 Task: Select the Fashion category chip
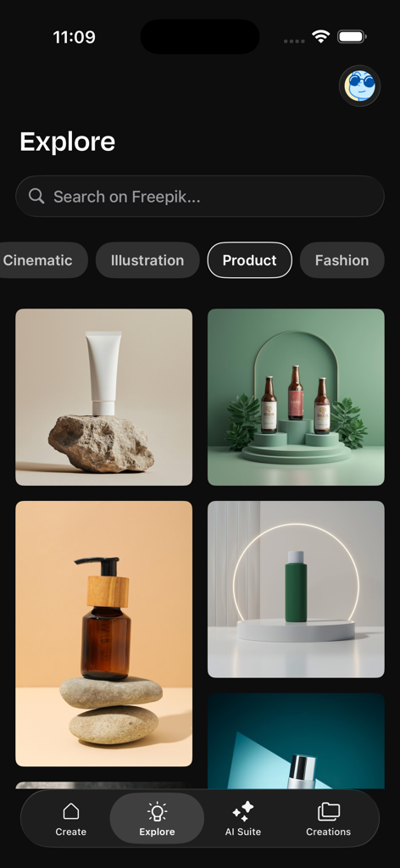[342, 260]
